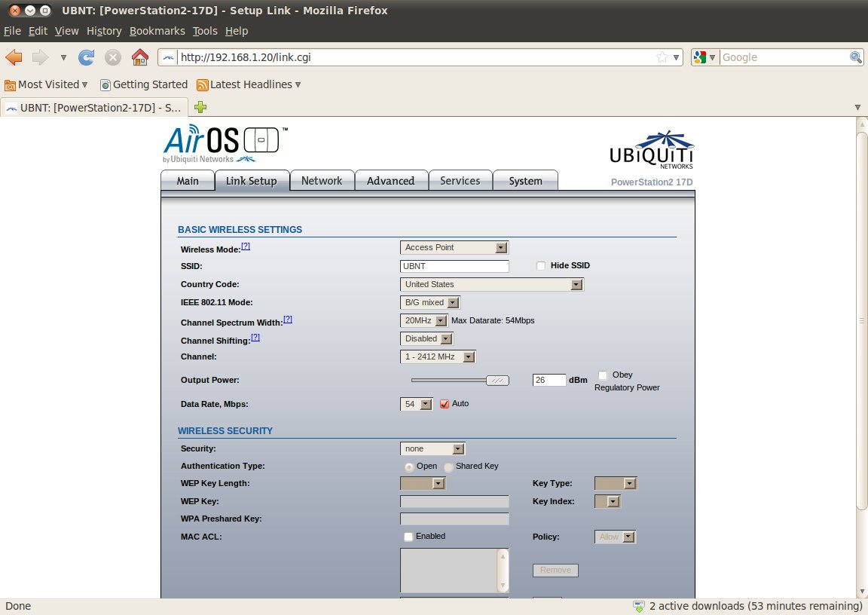Click the Google search magnifier icon
The width and height of the screenshot is (868, 615).
pyautogui.click(x=856, y=57)
